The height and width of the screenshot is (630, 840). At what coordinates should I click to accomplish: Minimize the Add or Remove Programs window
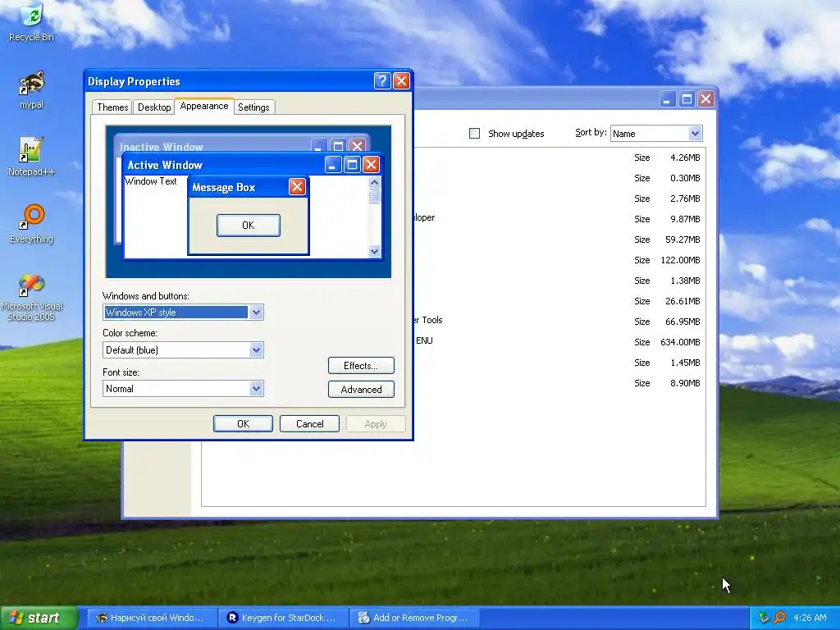[668, 98]
